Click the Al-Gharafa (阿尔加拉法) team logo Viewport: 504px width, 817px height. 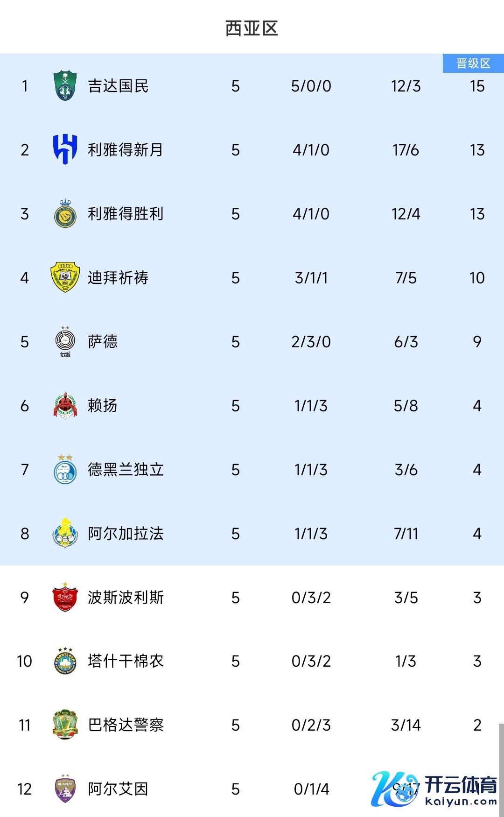tap(65, 533)
